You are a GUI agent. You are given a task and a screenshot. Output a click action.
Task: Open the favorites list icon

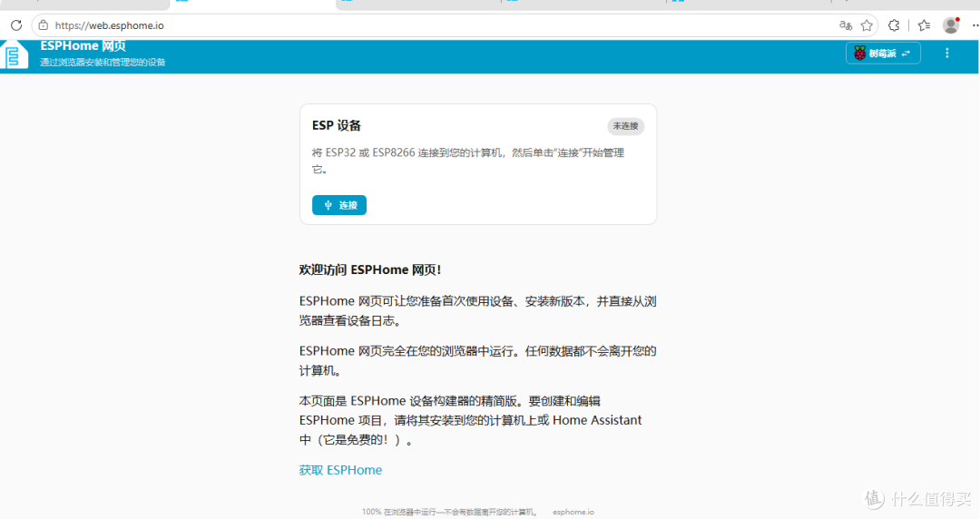(925, 25)
